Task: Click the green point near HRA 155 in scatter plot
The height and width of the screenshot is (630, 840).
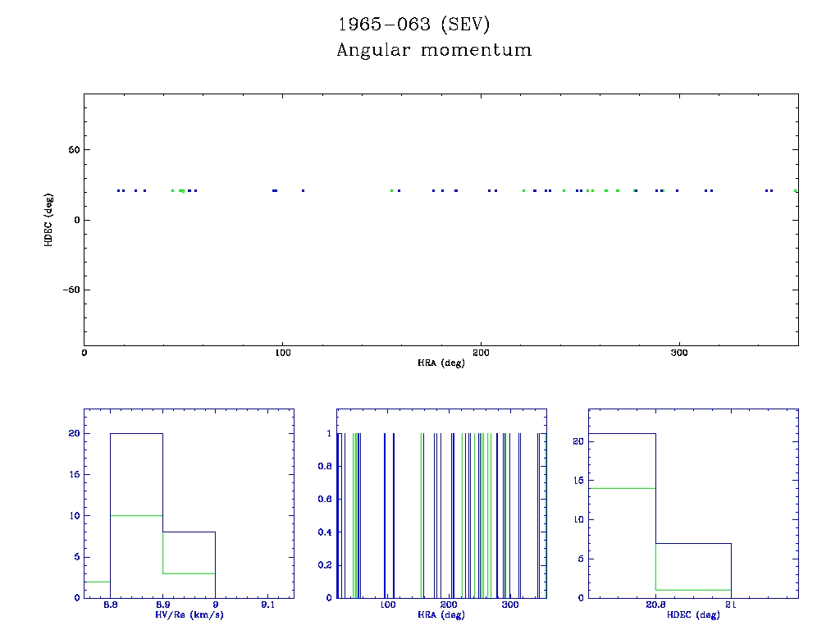Action: (392, 191)
